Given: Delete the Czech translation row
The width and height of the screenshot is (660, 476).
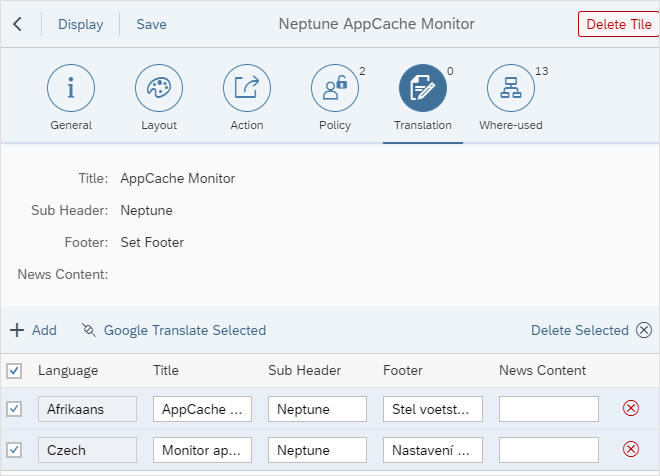Looking at the screenshot, I should [x=631, y=449].
